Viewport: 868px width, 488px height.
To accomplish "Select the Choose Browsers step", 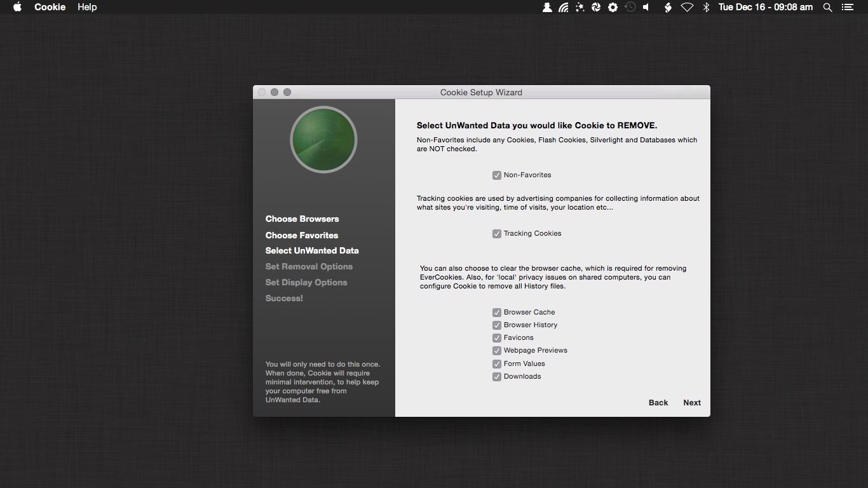I will (302, 219).
